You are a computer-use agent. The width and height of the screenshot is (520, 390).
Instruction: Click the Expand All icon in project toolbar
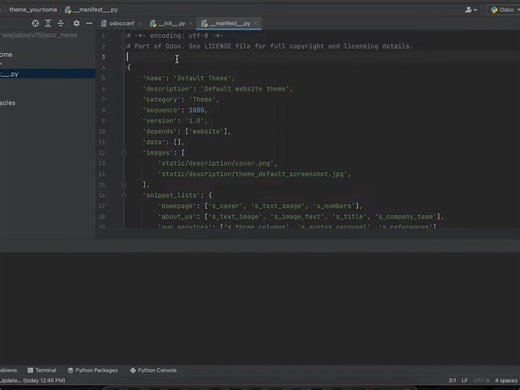click(x=48, y=23)
